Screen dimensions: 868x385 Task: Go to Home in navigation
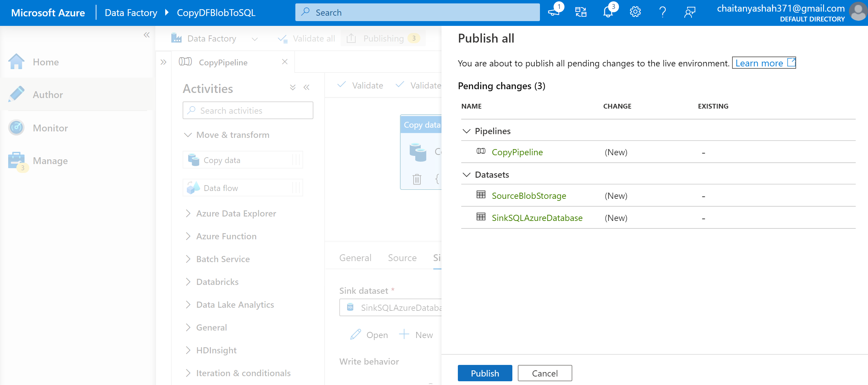46,62
